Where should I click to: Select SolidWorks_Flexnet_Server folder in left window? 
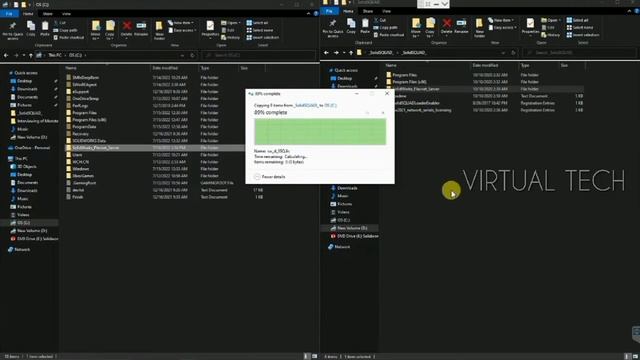(x=155, y=148)
